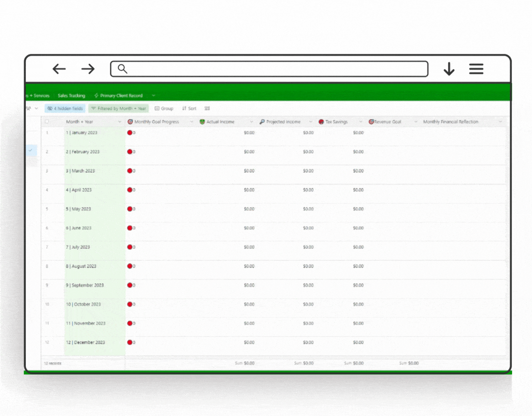The width and height of the screenshot is (532, 416).
Task: Open the Primary Client Record tab
Action: click(121, 96)
